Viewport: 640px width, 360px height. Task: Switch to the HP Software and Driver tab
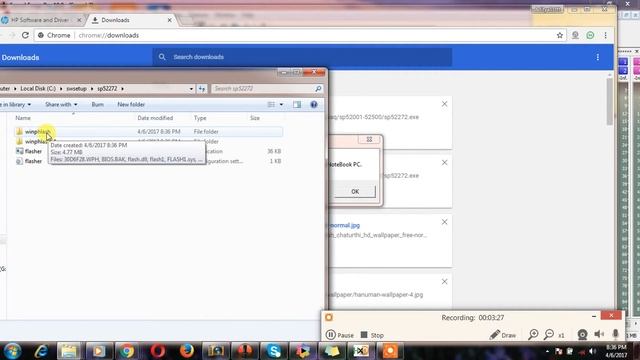(x=40, y=20)
